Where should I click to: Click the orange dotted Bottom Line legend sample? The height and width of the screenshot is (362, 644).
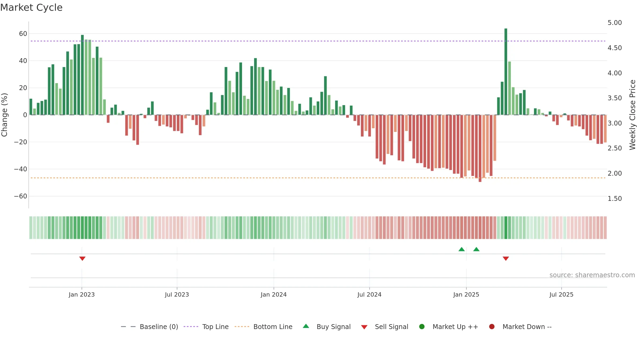(242, 327)
